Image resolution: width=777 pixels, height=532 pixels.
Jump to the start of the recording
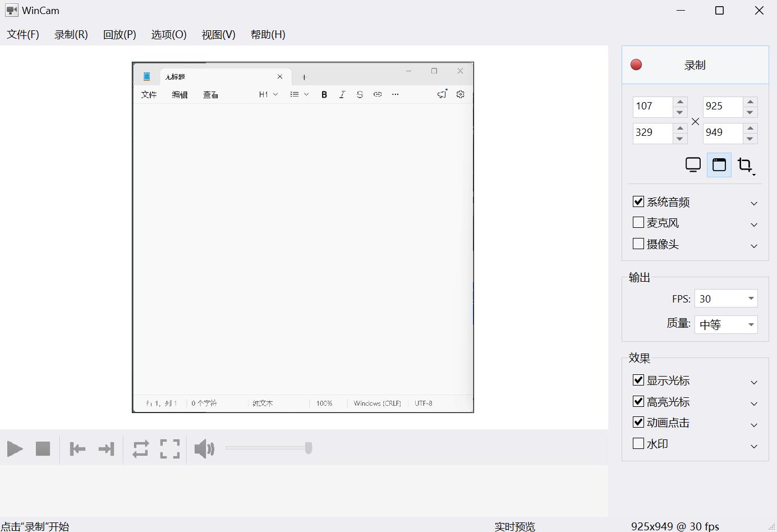(x=77, y=449)
